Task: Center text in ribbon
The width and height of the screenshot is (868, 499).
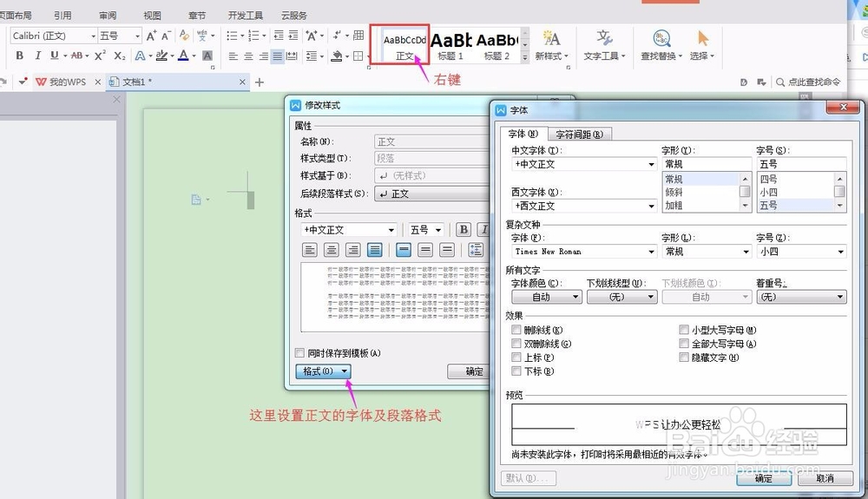Action: (248, 56)
